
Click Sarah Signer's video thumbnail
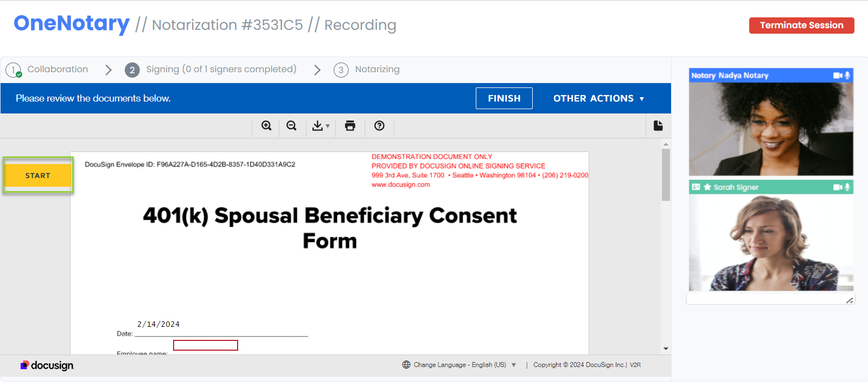point(771,242)
